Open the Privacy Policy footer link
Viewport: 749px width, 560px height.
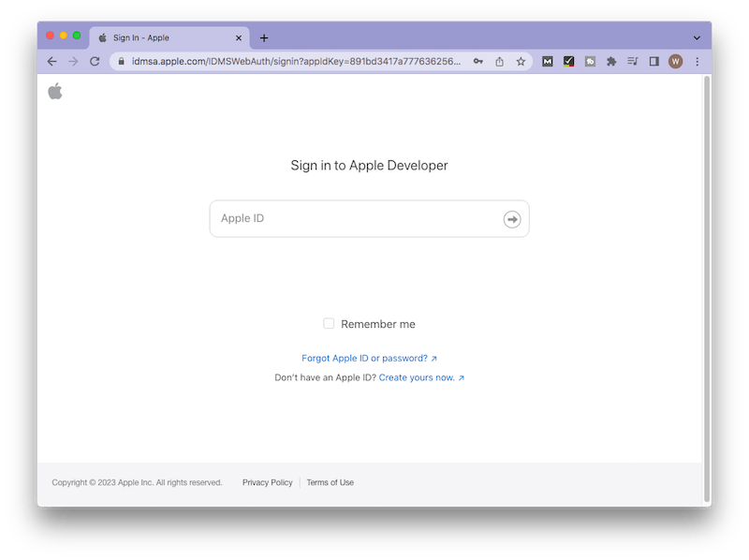[268, 482]
